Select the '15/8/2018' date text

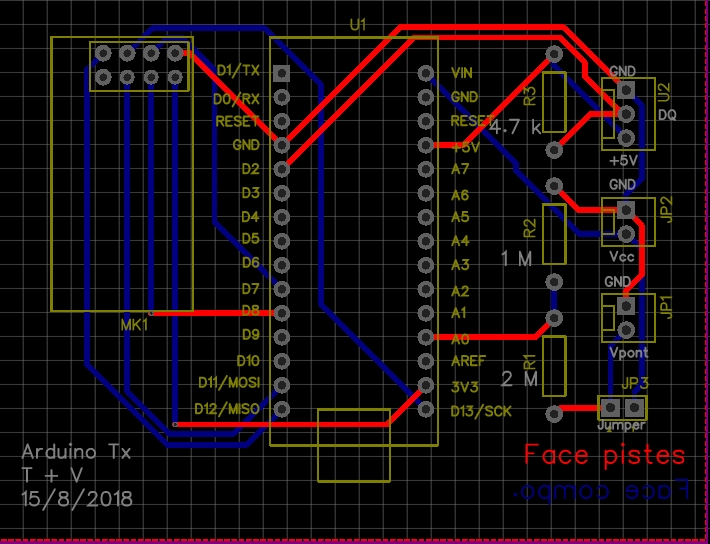click(77, 498)
